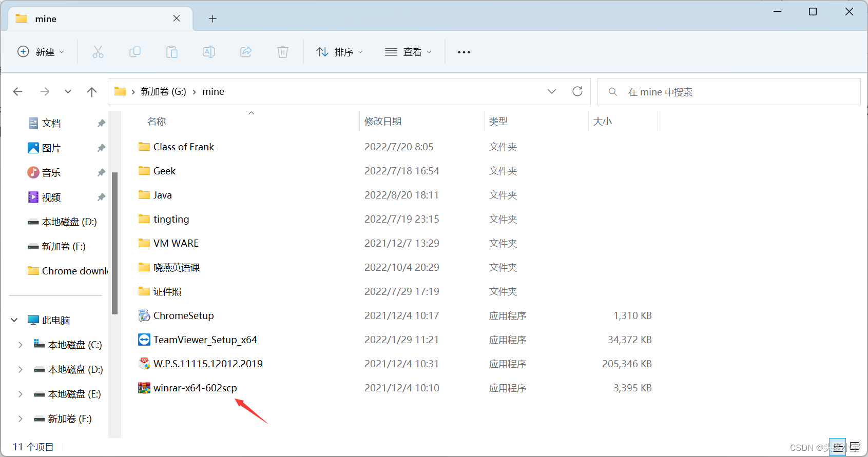Unpin 视频 using its pin icon
This screenshot has height=457, width=868.
coord(101,197)
